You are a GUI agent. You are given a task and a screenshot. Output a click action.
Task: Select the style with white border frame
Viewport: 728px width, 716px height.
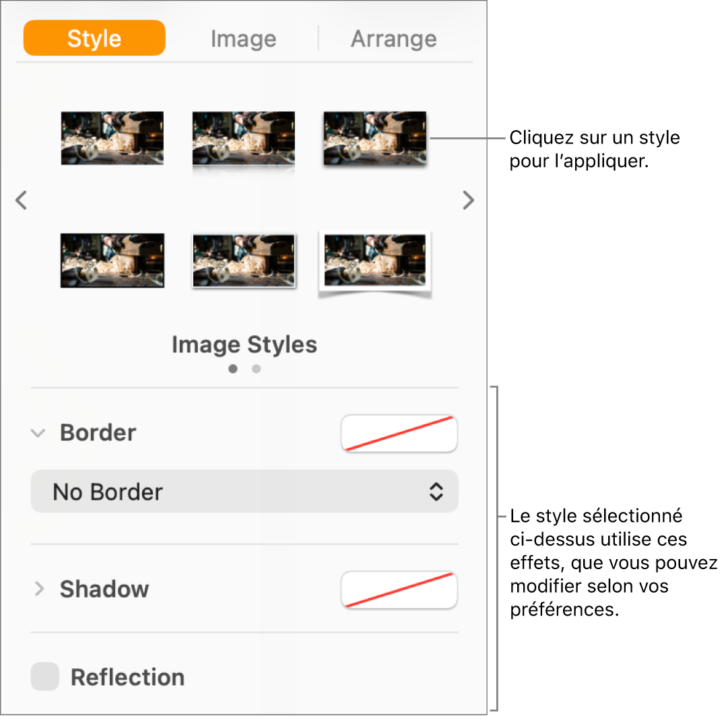[244, 261]
